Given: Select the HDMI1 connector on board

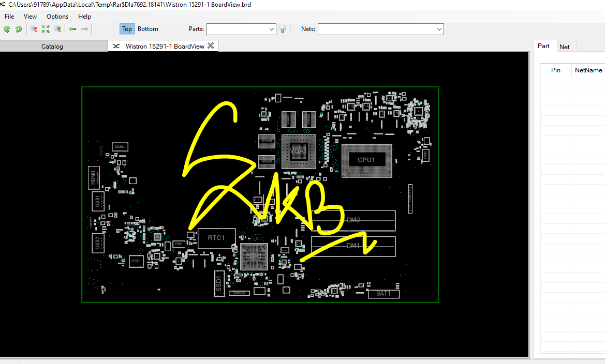Looking at the screenshot, I should tap(94, 178).
